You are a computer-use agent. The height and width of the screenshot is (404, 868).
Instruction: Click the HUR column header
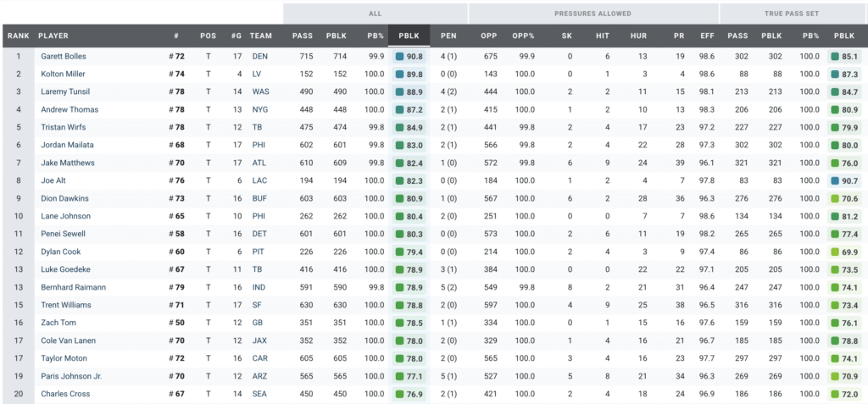coord(638,36)
